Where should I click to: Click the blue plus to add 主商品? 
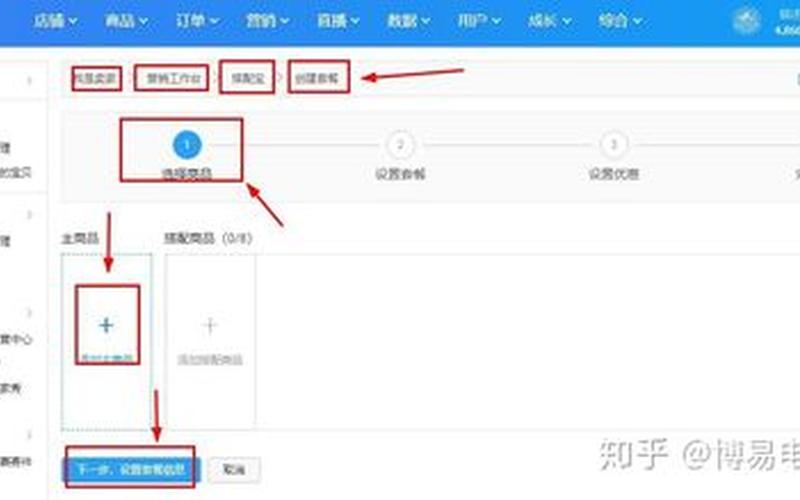pos(107,325)
